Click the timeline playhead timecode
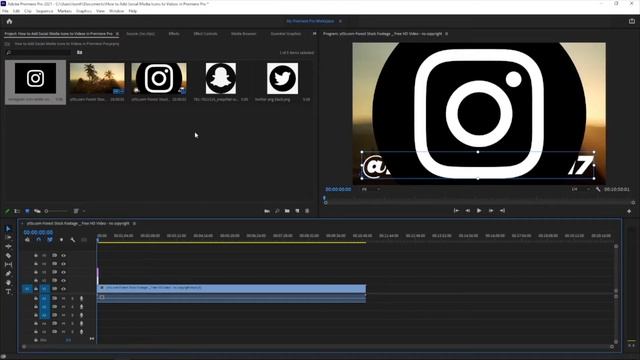This screenshot has width=640, height=360. pos(38,232)
